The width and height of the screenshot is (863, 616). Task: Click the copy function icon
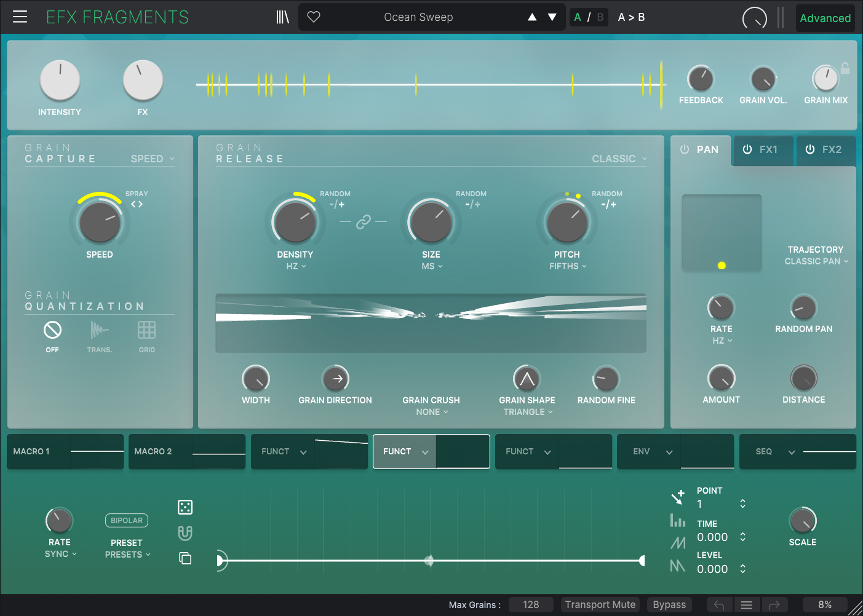[x=185, y=558]
